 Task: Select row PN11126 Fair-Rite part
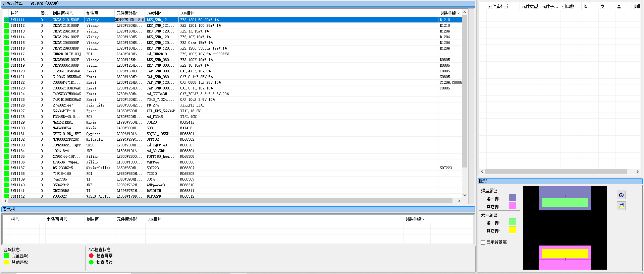pos(233,105)
